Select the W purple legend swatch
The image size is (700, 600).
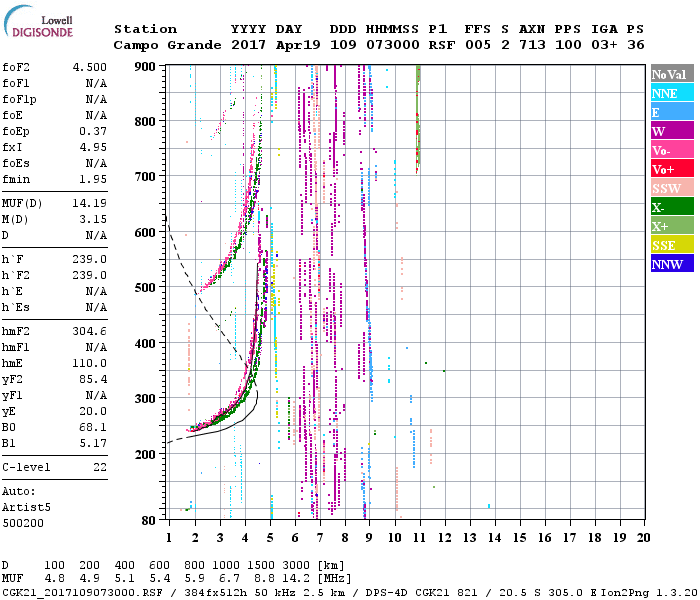point(672,130)
